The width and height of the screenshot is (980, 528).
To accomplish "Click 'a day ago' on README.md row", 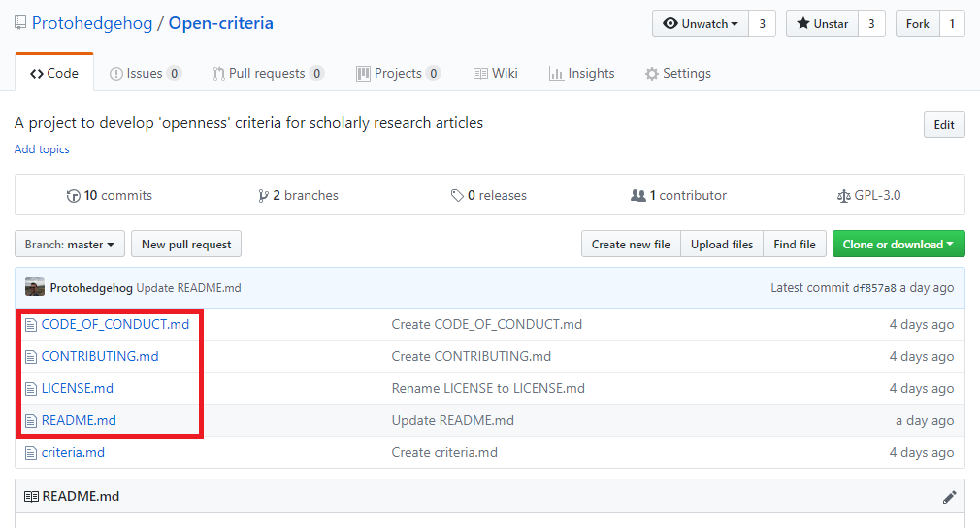I will (925, 420).
